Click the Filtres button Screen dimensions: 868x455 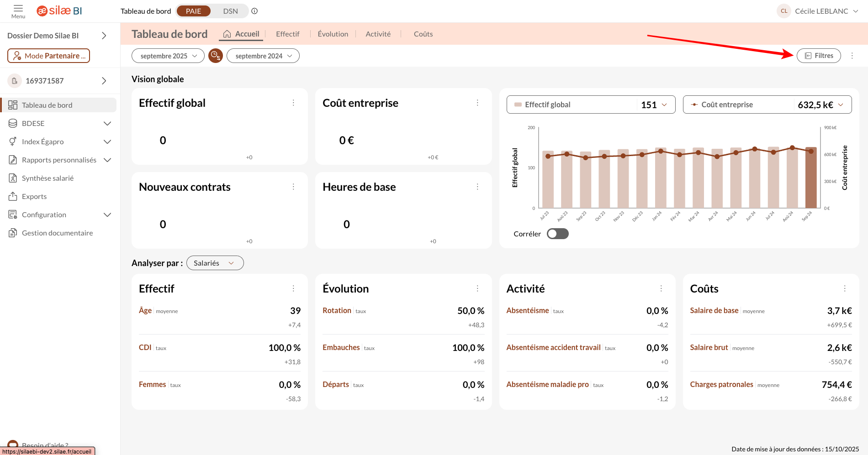click(819, 56)
